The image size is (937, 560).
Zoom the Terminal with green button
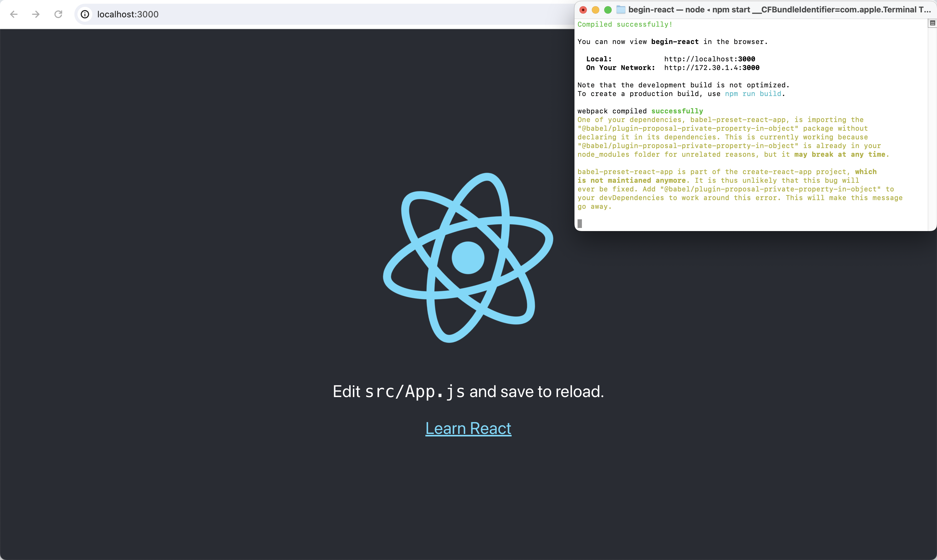coord(608,10)
